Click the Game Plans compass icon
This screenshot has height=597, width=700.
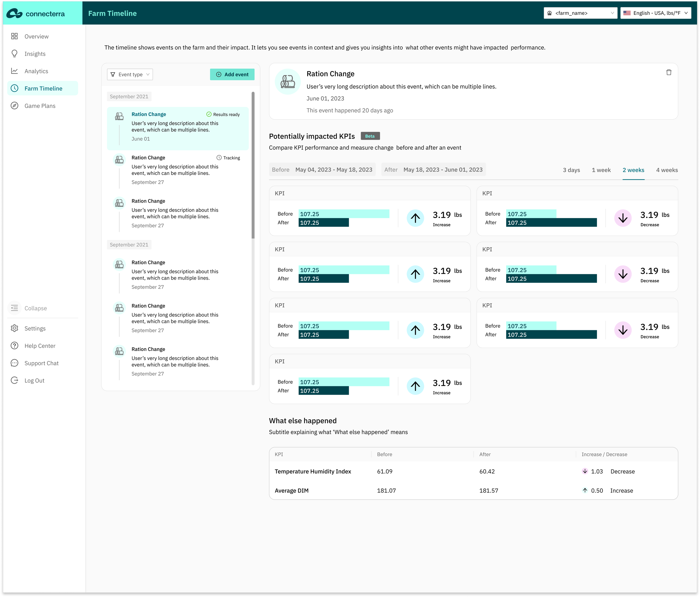[x=15, y=106]
